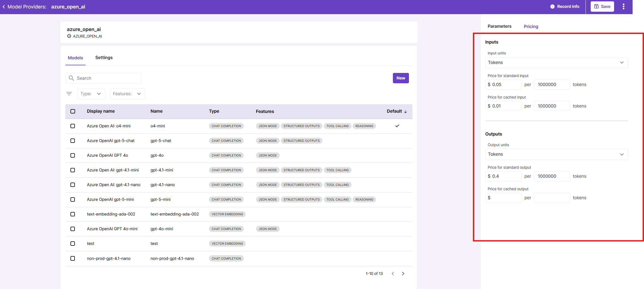The height and width of the screenshot is (289, 644).
Task: Switch to the Parameters tab
Action: [499, 26]
